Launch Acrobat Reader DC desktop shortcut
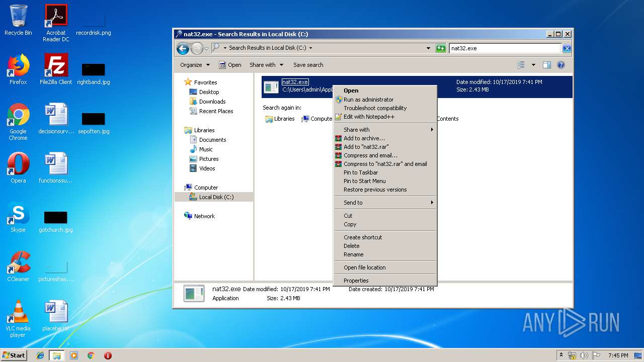Screen dimensions: 644x362 [x=56, y=23]
